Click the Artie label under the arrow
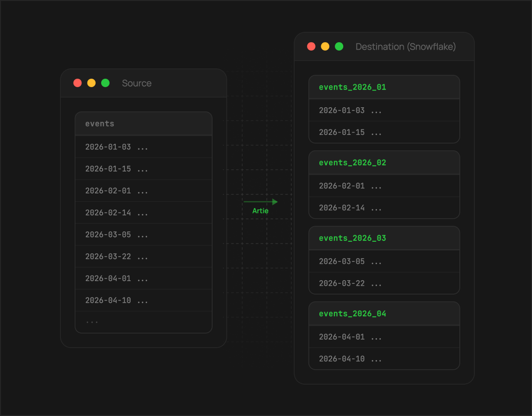Screen dimensions: 532x416 point(260,211)
